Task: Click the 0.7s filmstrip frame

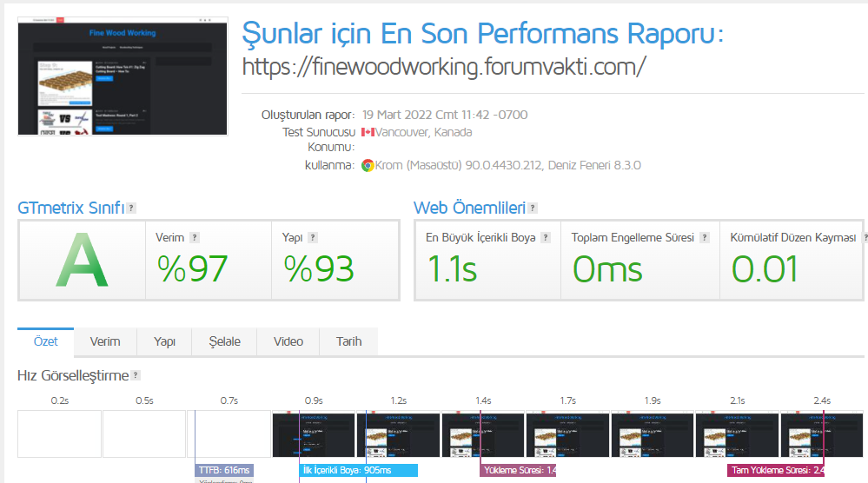Action: coord(229,433)
